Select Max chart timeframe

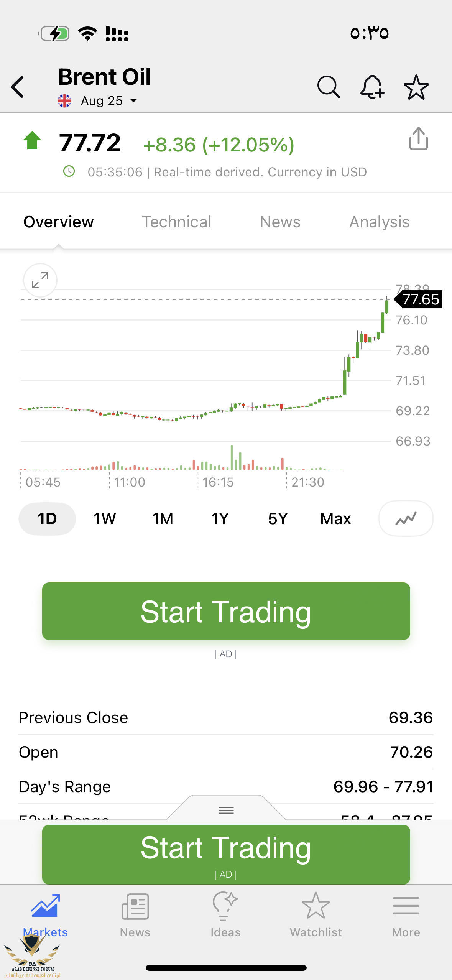[335, 519]
